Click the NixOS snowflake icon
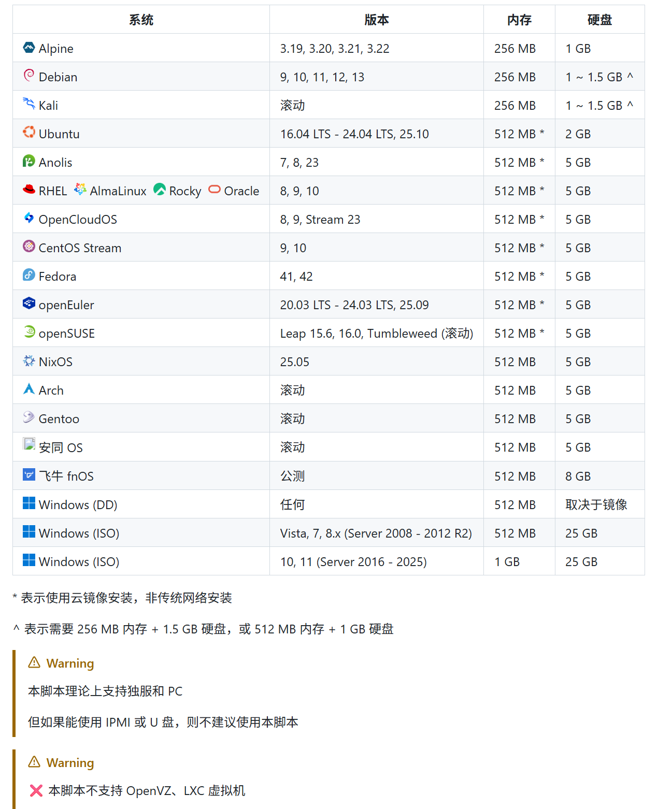The width and height of the screenshot is (672, 809). click(29, 360)
